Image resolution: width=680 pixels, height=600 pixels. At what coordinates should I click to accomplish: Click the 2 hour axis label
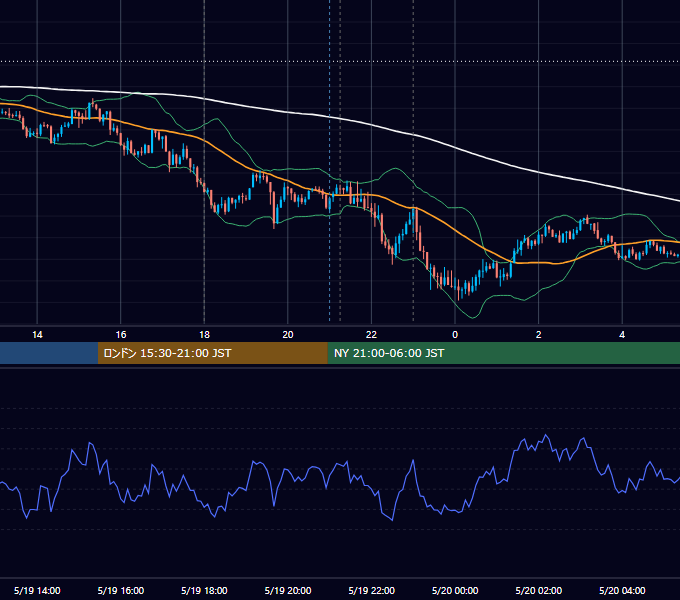[538, 335]
